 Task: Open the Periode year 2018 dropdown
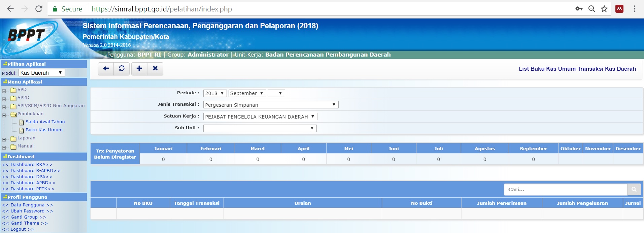215,93
